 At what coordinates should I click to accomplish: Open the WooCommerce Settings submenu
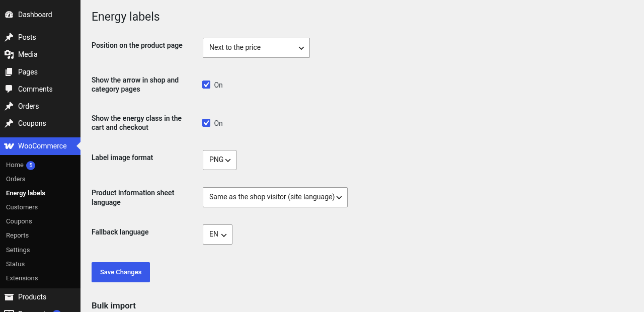(x=18, y=250)
